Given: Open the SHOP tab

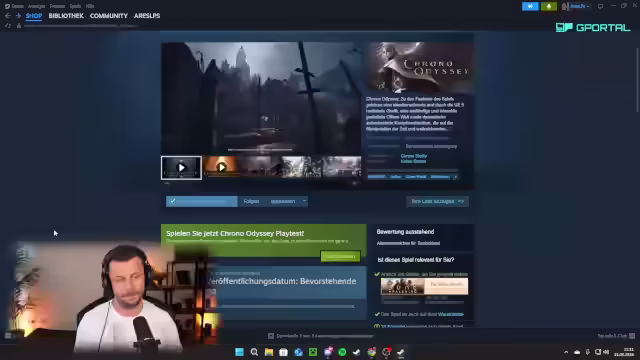Looking at the screenshot, I should pos(34,16).
